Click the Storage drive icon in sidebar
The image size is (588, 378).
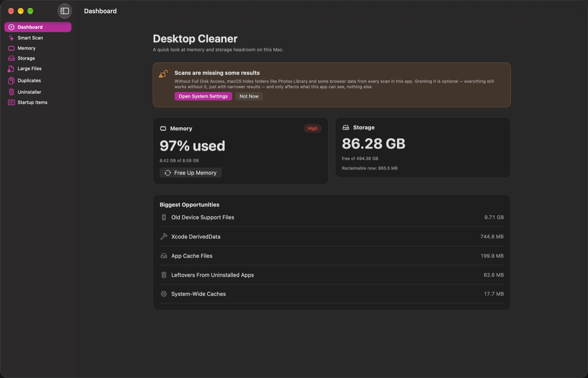(11, 58)
